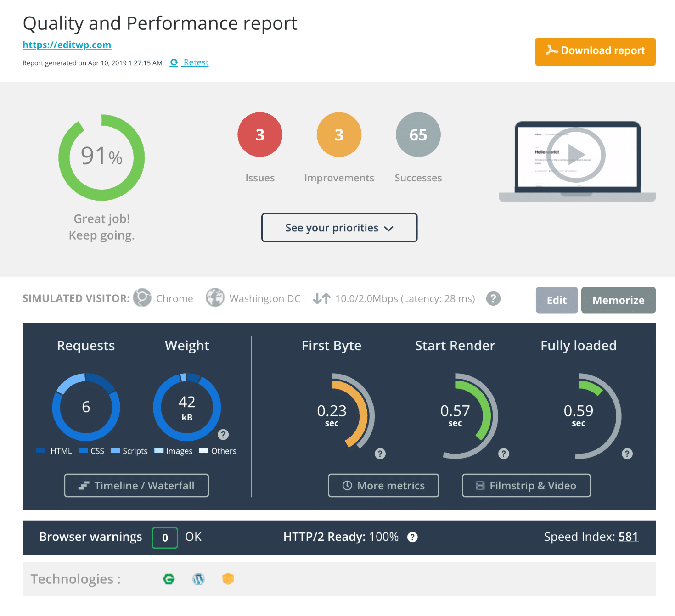Open the https://editwp.com link
The height and width of the screenshot is (616, 675).
tap(67, 45)
